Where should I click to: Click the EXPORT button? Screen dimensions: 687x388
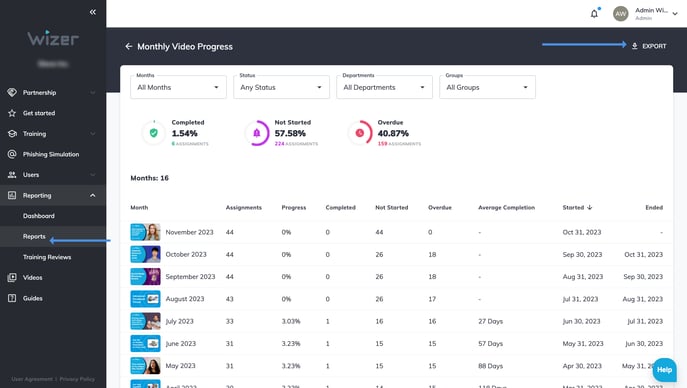tap(649, 46)
